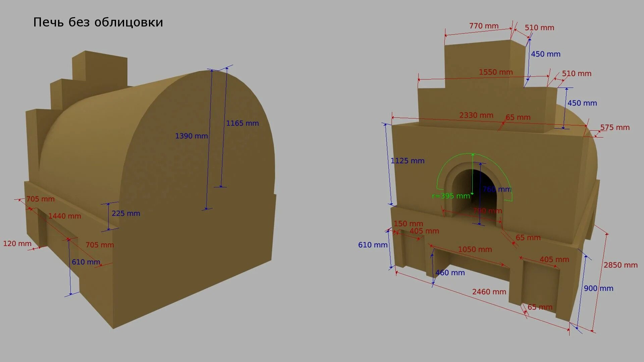Screen dimensions: 644x362
Task: Click the '900 mm' dimension label
Action: [598, 288]
